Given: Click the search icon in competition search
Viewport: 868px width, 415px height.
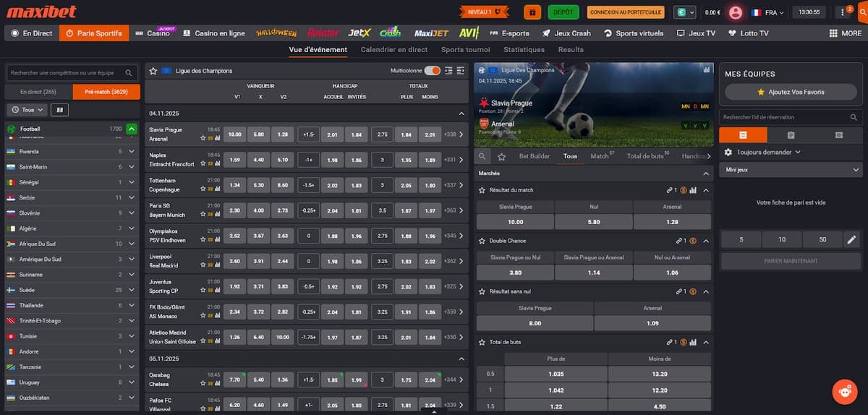Looking at the screenshot, I should coord(129,73).
